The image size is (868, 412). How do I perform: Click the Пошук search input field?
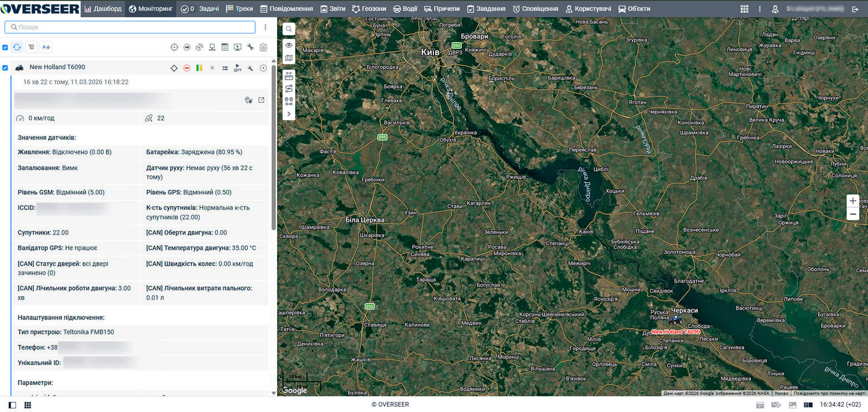(x=130, y=27)
